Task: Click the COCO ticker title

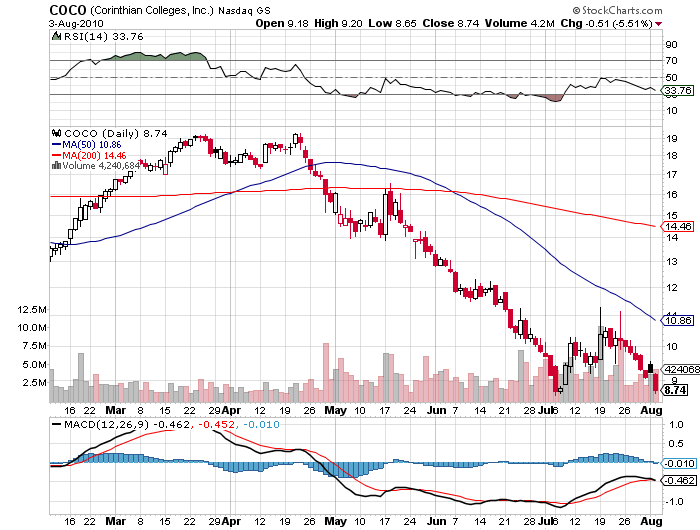Action: click(x=68, y=10)
